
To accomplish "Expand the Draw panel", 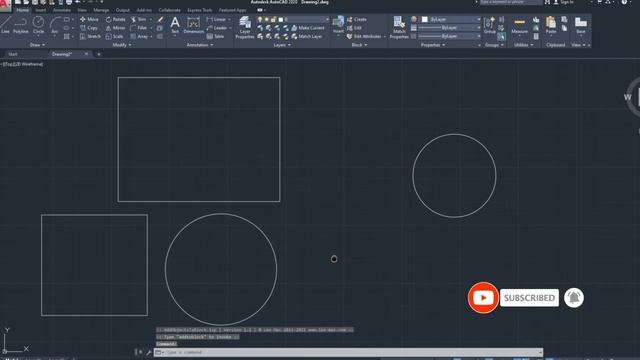I will pyautogui.click(x=37, y=45).
